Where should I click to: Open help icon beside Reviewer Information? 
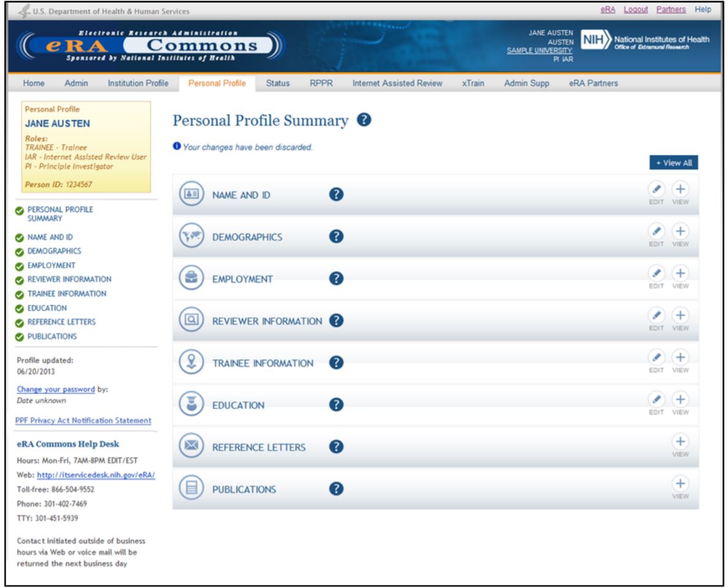click(336, 321)
